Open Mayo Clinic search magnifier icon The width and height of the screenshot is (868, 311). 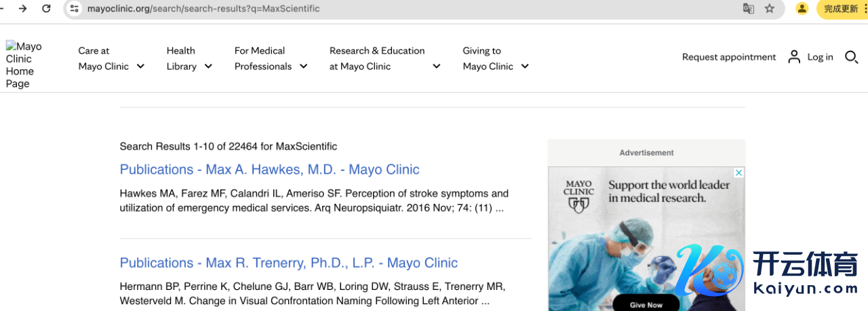click(852, 57)
